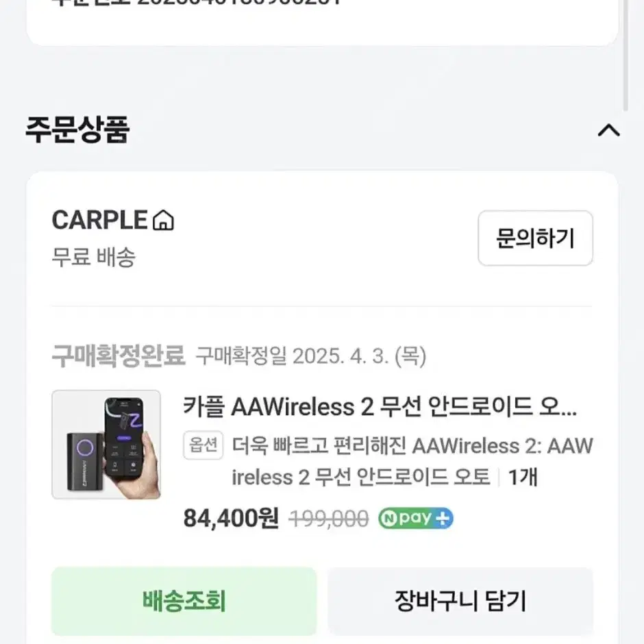Tap the 장바구니 담기 add-to-cart button
Viewport: 644px width, 644px height.
click(460, 600)
